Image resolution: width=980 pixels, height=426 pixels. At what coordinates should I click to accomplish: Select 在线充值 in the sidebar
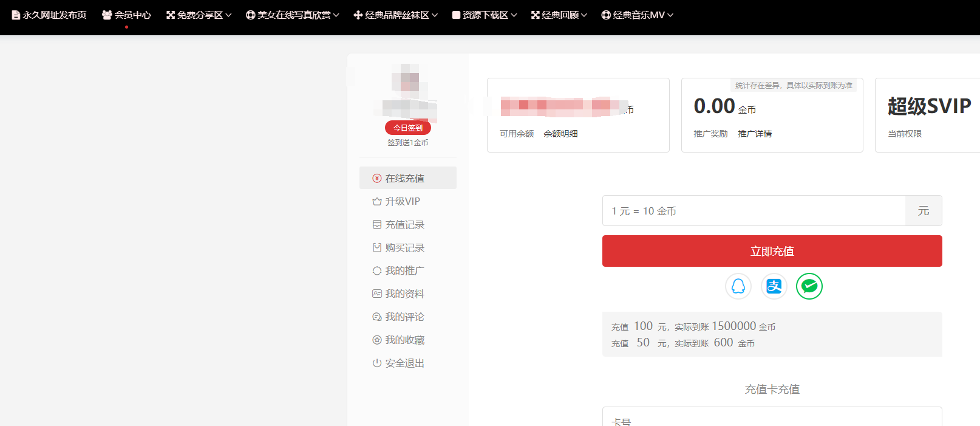(408, 178)
